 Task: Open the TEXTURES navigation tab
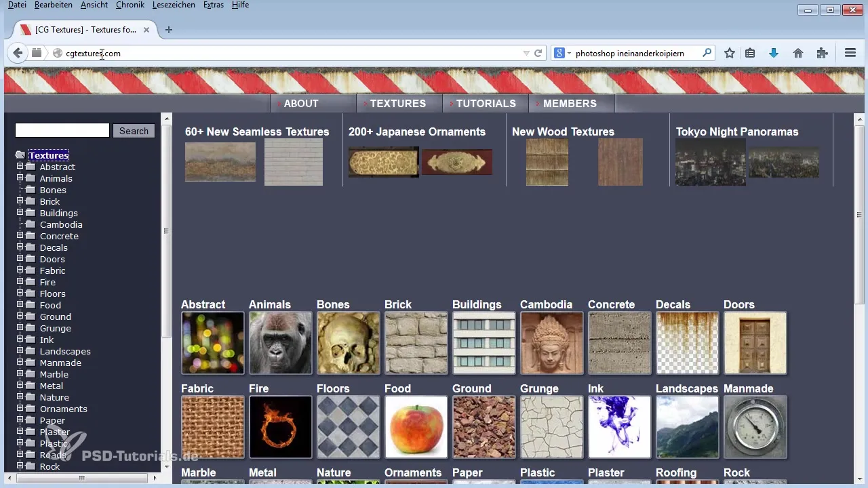[398, 104]
